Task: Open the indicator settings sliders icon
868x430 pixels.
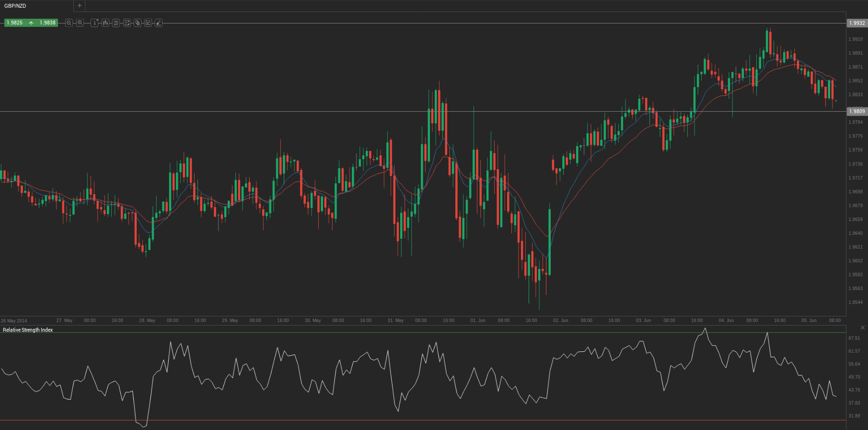Action: (116, 23)
